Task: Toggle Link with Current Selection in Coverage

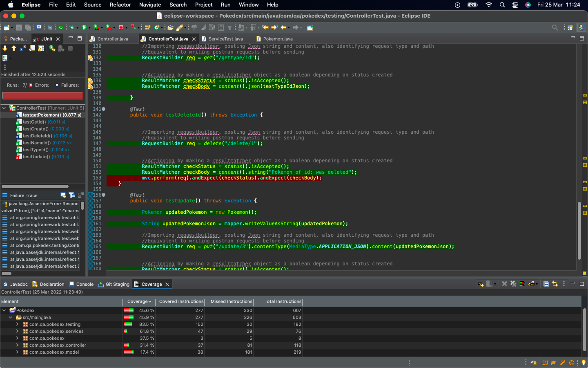Action: pos(555,284)
